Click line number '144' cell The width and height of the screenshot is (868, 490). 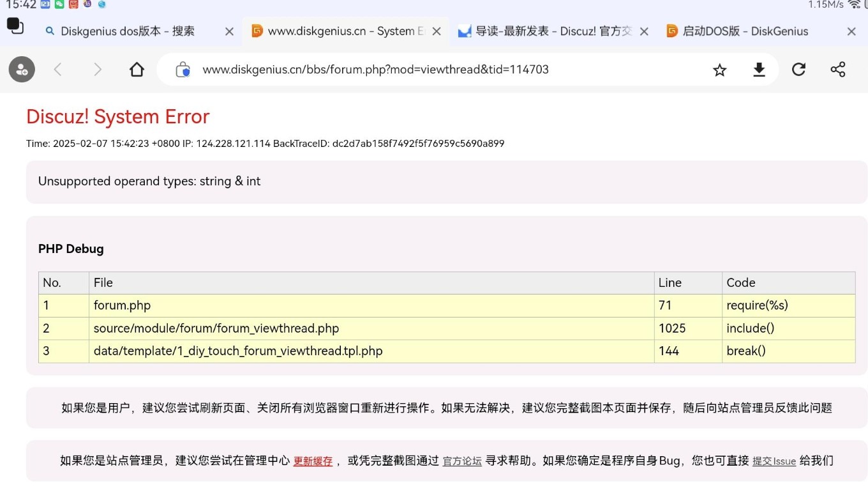(688, 351)
